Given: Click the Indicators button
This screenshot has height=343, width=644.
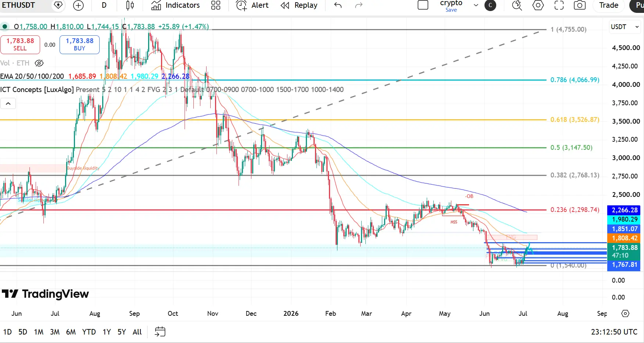Looking at the screenshot, I should click(176, 5).
